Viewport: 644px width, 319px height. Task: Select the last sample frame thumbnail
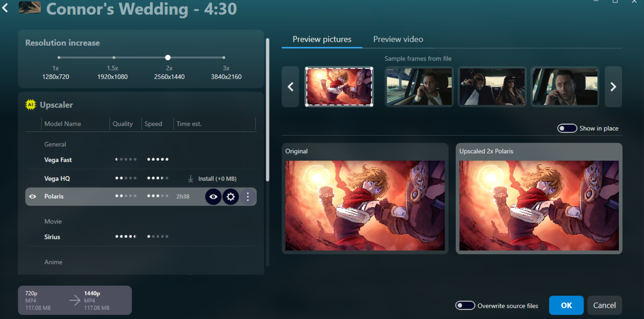click(x=565, y=87)
